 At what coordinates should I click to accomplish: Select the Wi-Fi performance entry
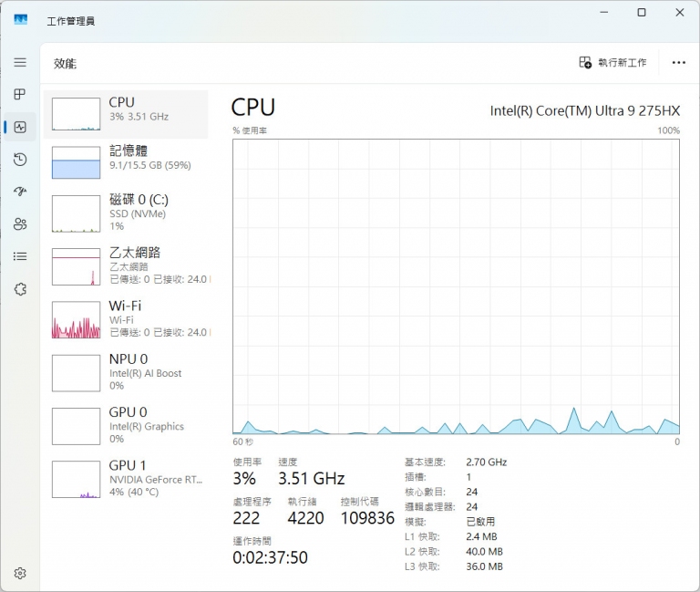[x=126, y=319]
